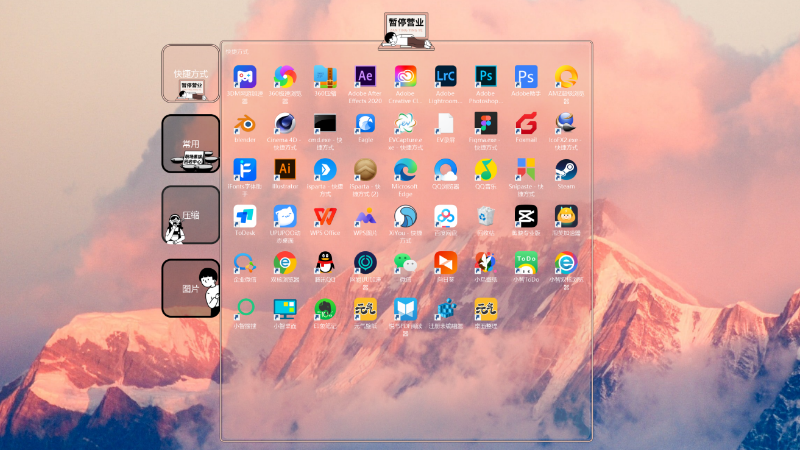Launch Blender from the desktop grid

245,123
